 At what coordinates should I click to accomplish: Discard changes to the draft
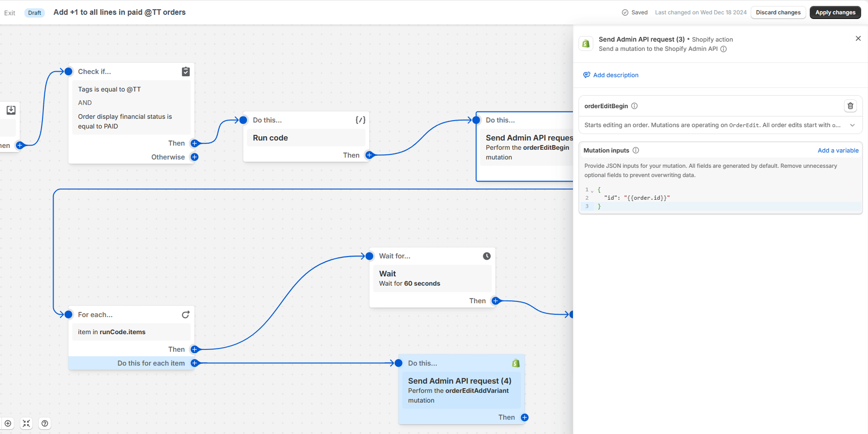778,12
